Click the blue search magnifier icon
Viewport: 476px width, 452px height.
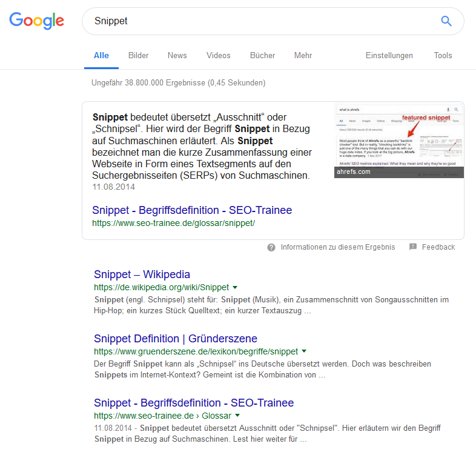(446, 21)
